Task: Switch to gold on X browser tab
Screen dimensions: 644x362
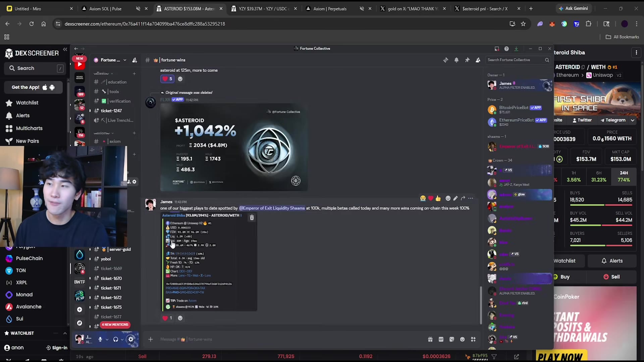Action: [413, 9]
